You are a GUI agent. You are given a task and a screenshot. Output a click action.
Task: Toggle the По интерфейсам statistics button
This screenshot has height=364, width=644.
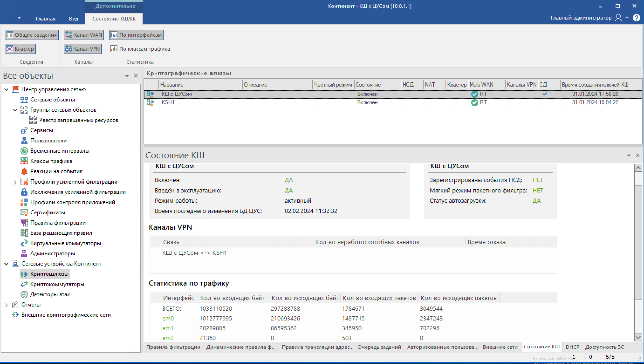coord(136,35)
